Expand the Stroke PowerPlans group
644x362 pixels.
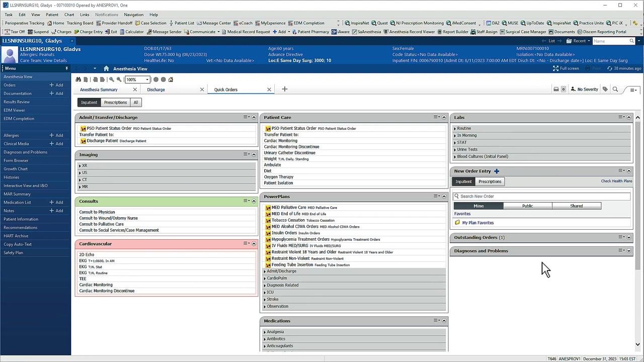point(354,299)
